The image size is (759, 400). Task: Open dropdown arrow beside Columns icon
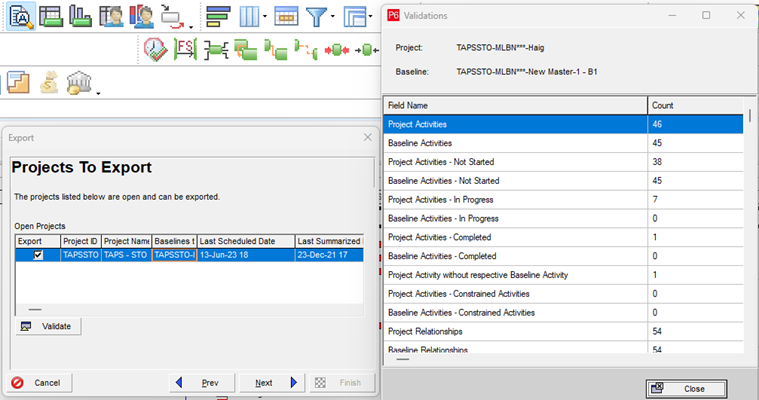264,18
